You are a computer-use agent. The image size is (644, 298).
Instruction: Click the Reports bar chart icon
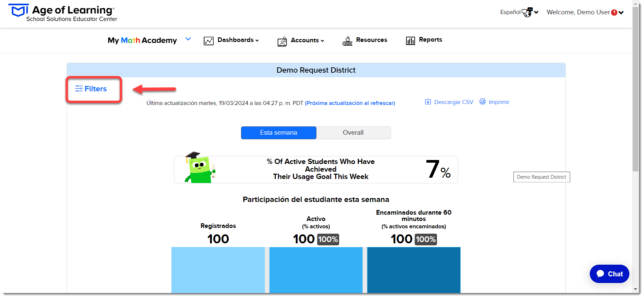click(410, 41)
